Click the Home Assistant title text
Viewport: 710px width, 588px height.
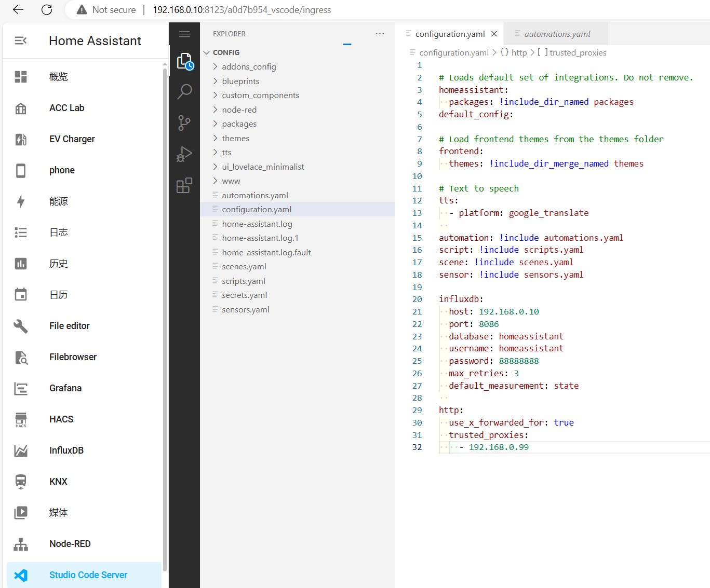click(95, 40)
